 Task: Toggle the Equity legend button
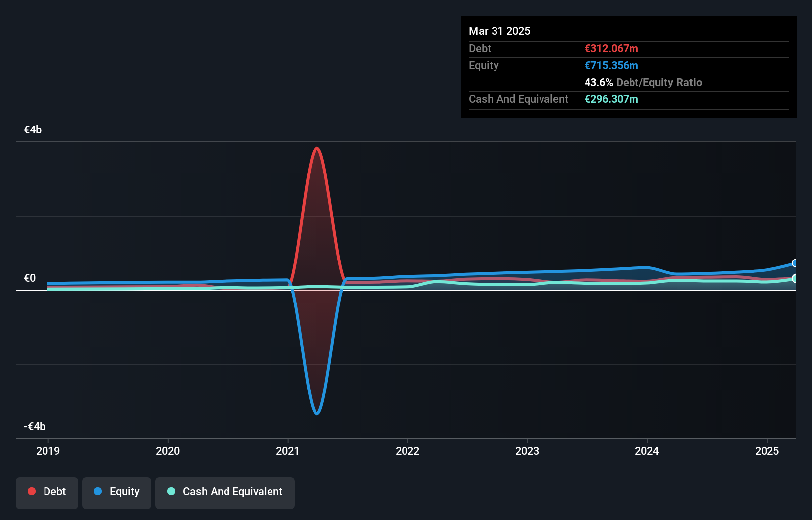coord(116,493)
